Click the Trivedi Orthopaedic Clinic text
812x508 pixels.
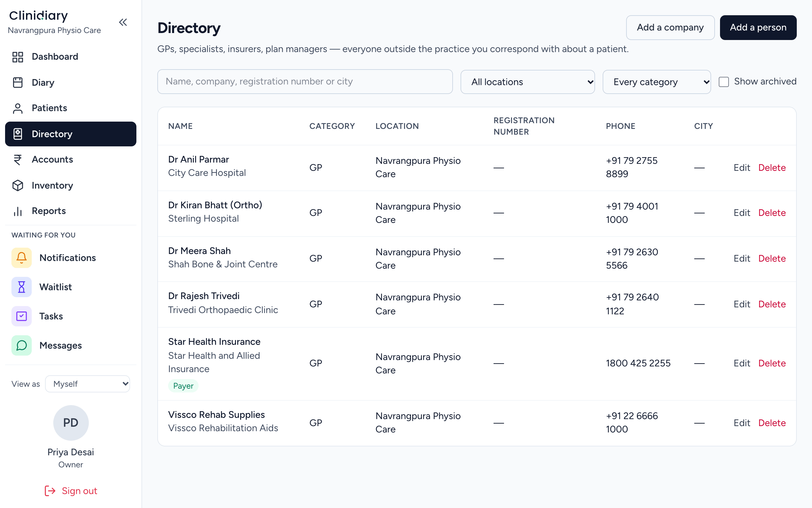pos(223,310)
